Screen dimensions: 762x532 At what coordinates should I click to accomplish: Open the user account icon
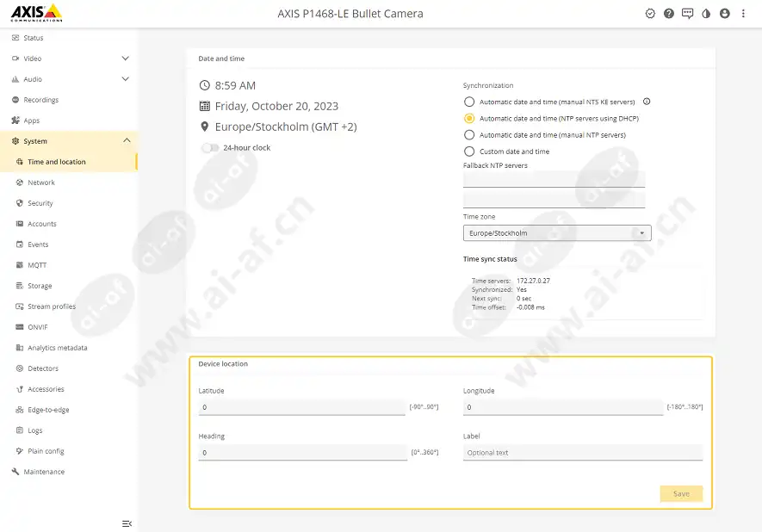725,14
